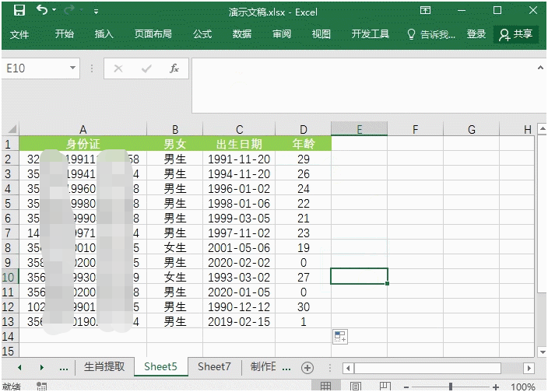
Task: Click the 告诉我 lightbulb search box
Action: [431, 34]
